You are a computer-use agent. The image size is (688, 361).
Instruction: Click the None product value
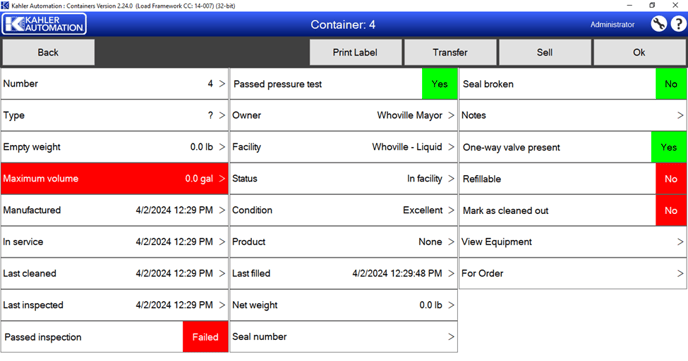[x=430, y=242]
